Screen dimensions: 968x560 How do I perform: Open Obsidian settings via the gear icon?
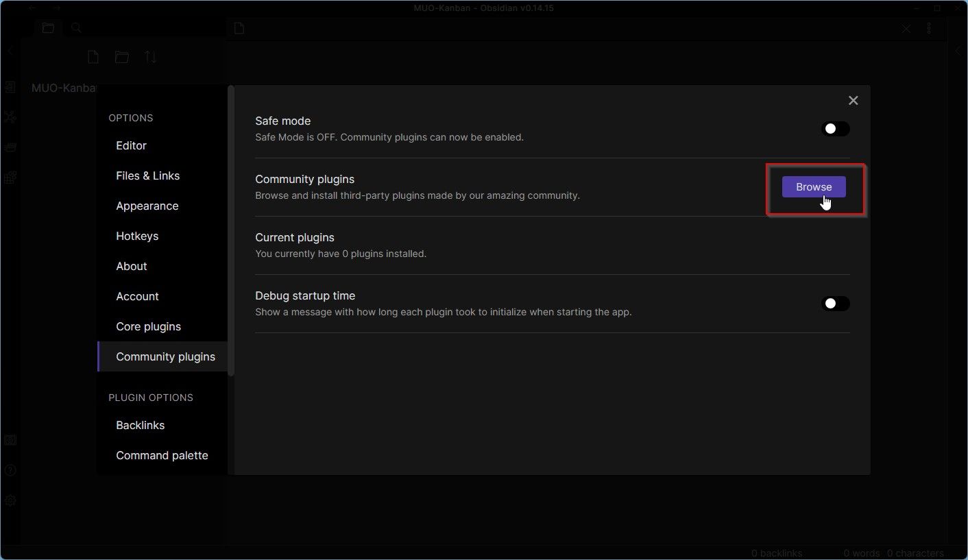click(x=10, y=500)
